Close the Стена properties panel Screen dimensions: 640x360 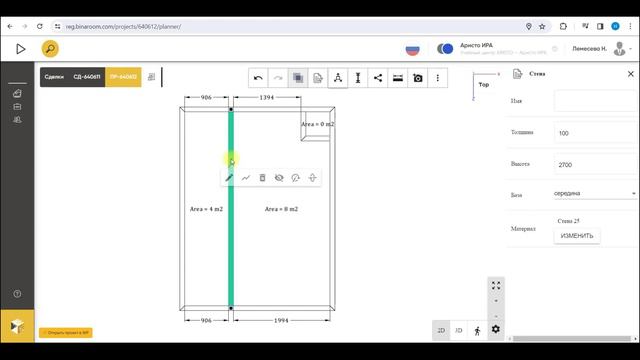[631, 74]
